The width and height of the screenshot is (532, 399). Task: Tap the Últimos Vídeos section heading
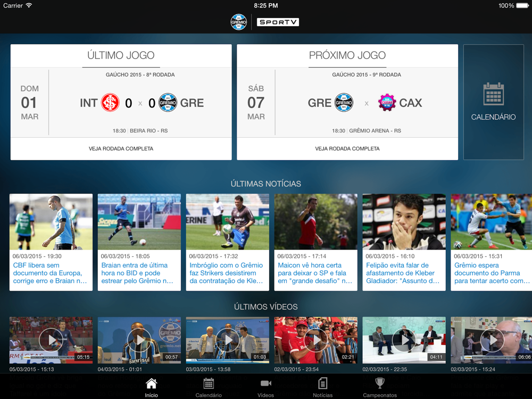[x=265, y=307]
